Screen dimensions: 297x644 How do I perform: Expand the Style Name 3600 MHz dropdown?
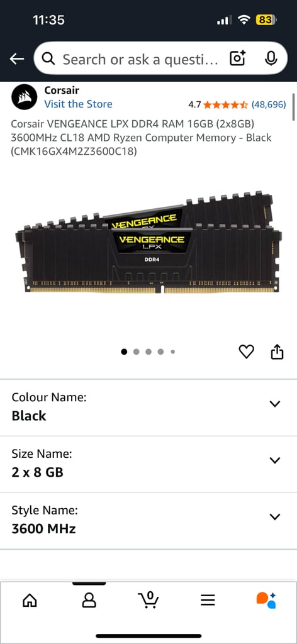pos(148,521)
